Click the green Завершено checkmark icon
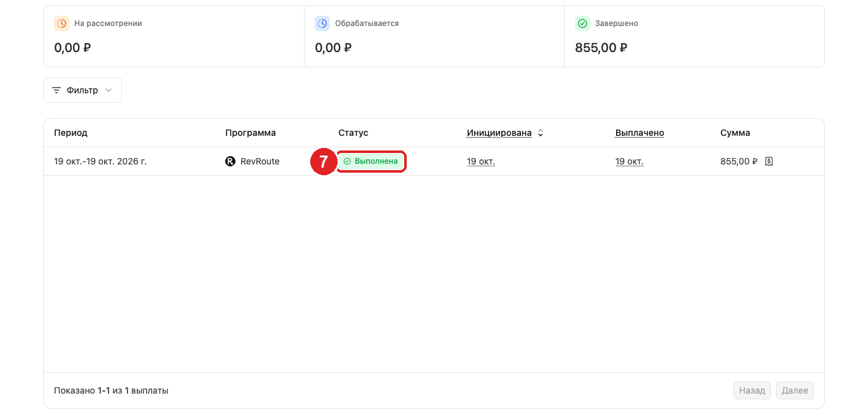The height and width of the screenshot is (419, 868). (582, 23)
